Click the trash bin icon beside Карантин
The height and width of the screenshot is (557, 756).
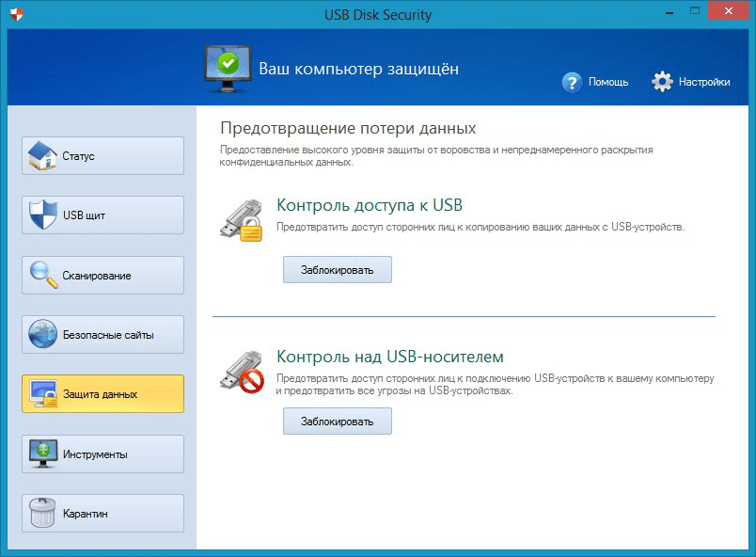[x=42, y=513]
